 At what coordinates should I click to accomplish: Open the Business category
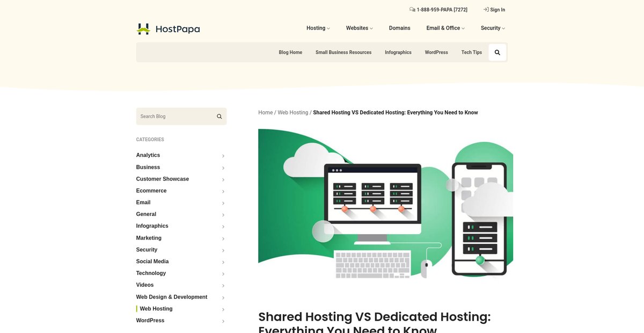pyautogui.click(x=148, y=167)
